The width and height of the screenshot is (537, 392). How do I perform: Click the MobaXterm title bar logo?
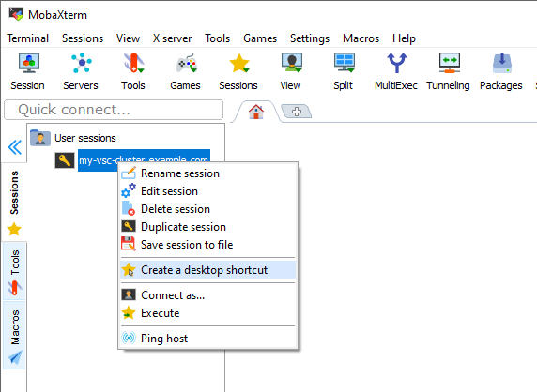16,14
